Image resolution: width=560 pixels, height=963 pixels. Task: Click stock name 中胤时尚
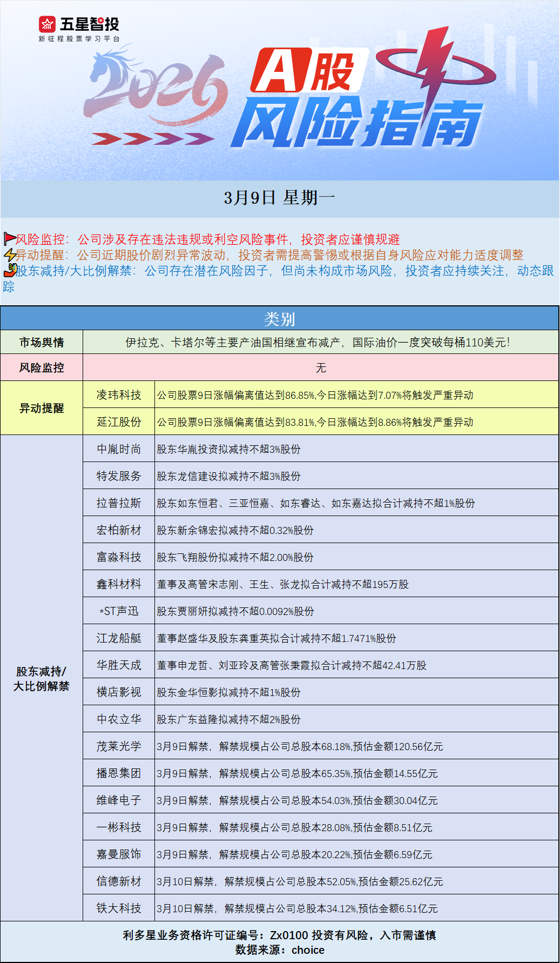[x=119, y=449]
